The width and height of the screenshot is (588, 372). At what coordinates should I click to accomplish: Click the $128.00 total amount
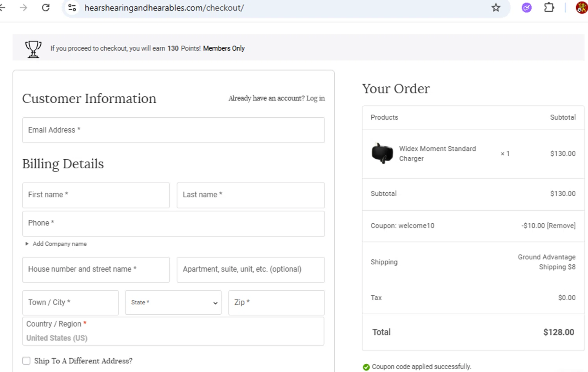point(559,332)
